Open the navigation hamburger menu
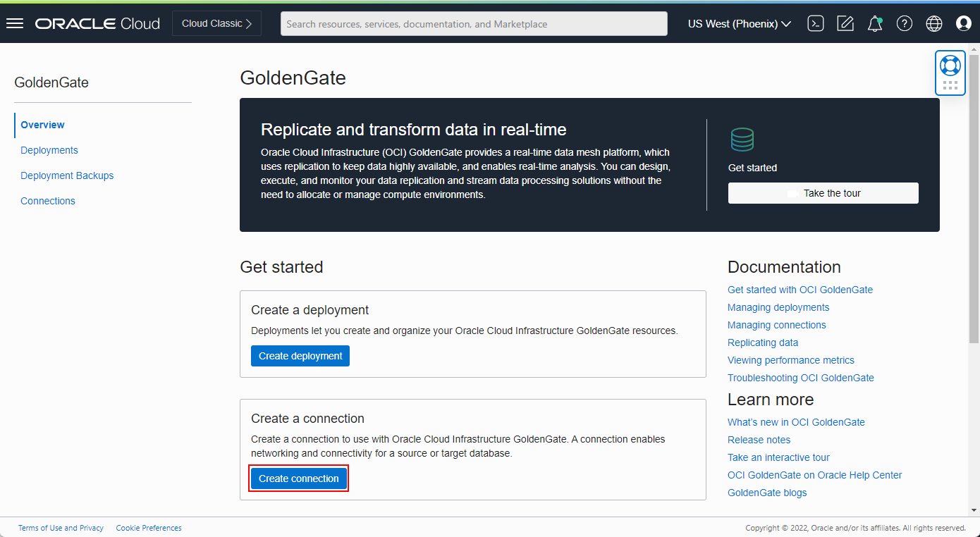The image size is (980, 537). pos(15,23)
